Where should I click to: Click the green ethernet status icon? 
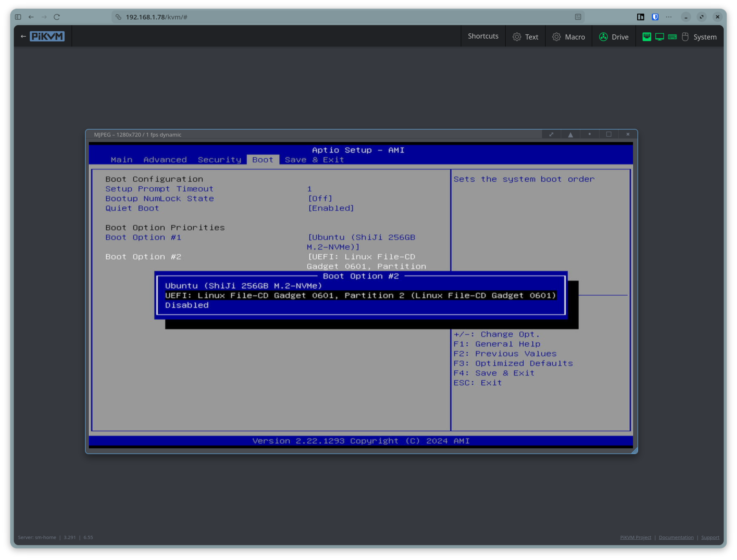646,37
